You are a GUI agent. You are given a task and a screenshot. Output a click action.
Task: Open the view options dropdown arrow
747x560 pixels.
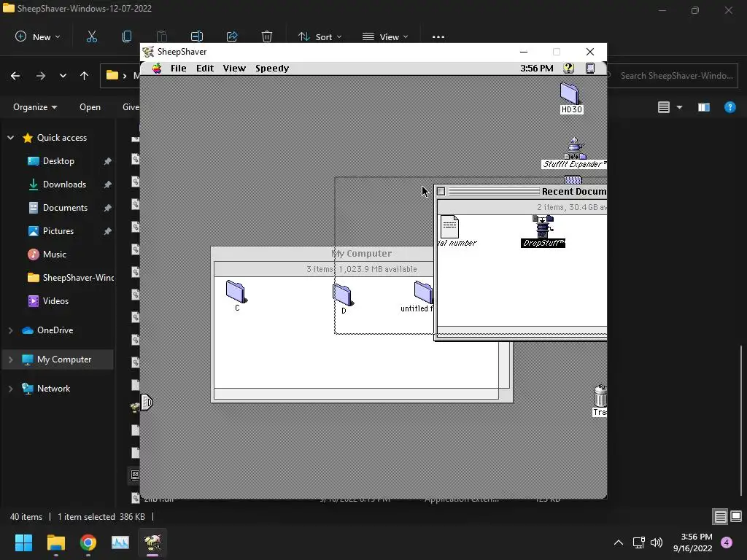[679, 107]
